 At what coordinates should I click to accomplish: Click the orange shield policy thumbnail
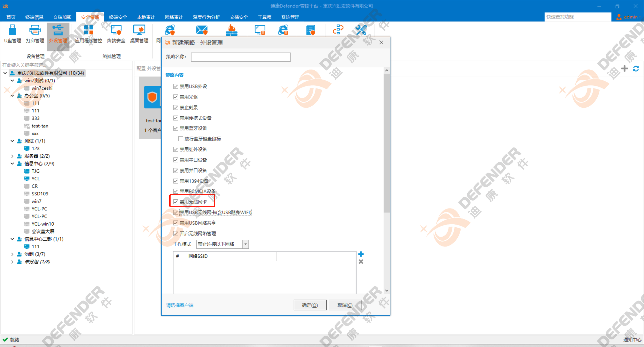pyautogui.click(x=152, y=97)
